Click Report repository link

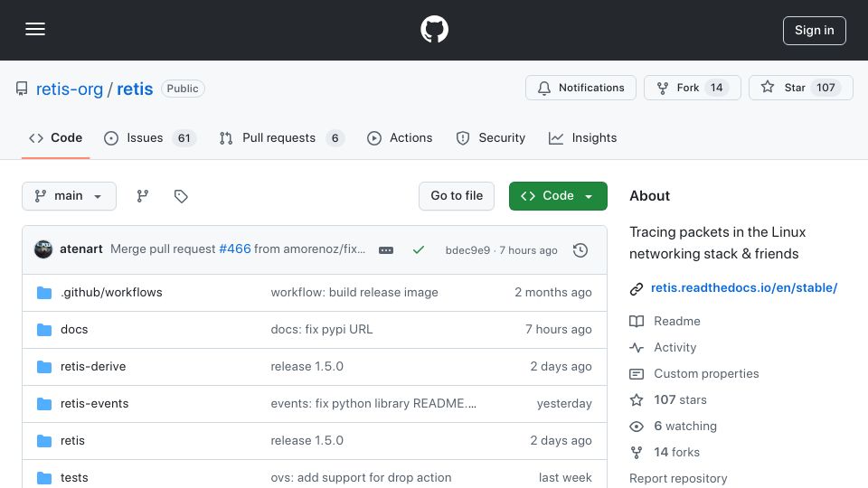tap(678, 479)
